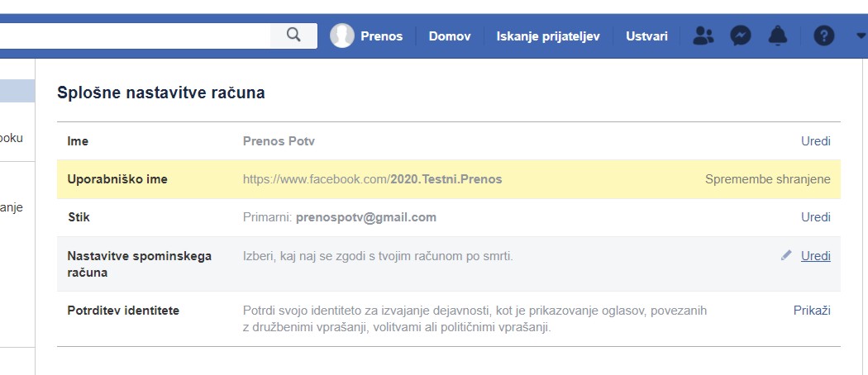This screenshot has height=375, width=868.
Task: Select the highlighted left sidebar item
Action: [x=17, y=91]
